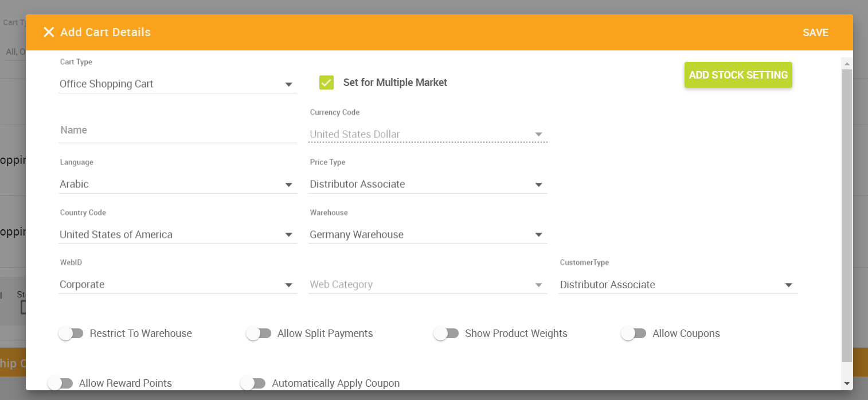Screen dimensions: 868x400
Task: Expand the Language dropdown showing Arabic
Action: (178, 185)
